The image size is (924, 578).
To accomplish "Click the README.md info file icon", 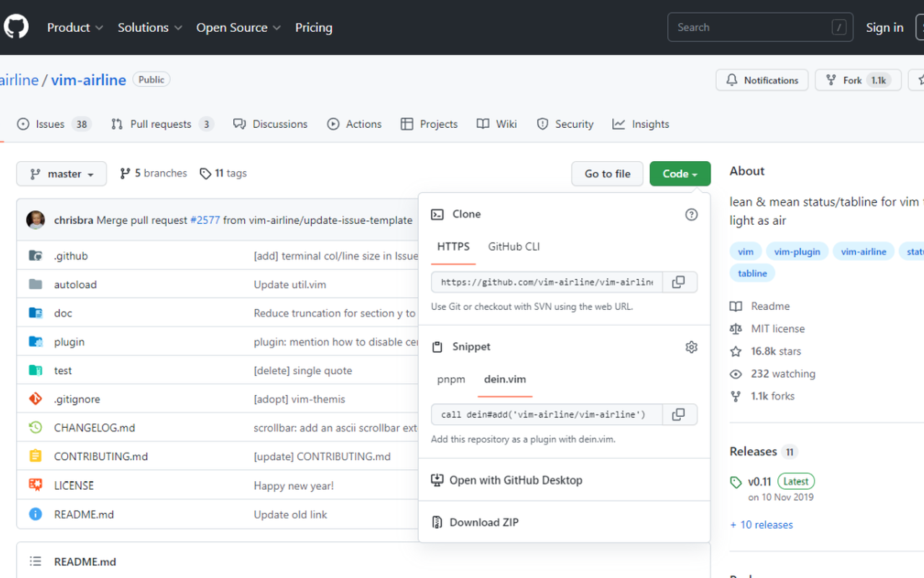I will [x=35, y=514].
